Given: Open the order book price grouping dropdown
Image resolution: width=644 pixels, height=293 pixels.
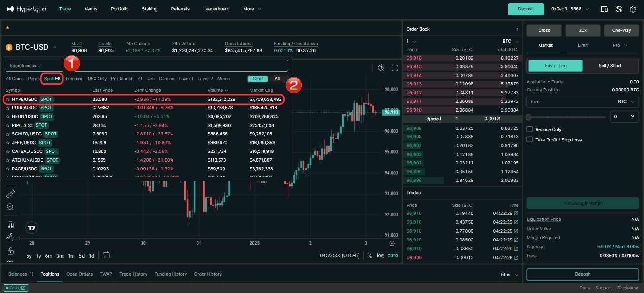Looking at the screenshot, I should [411, 41].
